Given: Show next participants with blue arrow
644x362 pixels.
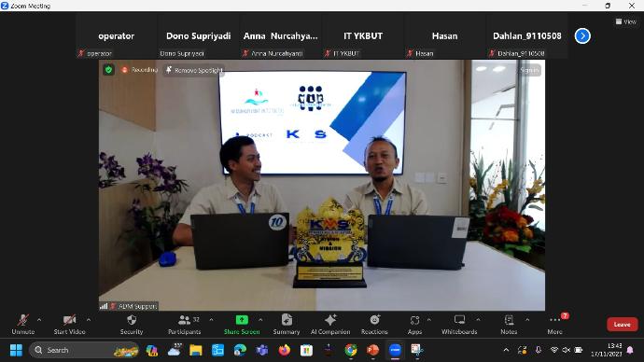Looking at the screenshot, I should pyautogui.click(x=582, y=36).
